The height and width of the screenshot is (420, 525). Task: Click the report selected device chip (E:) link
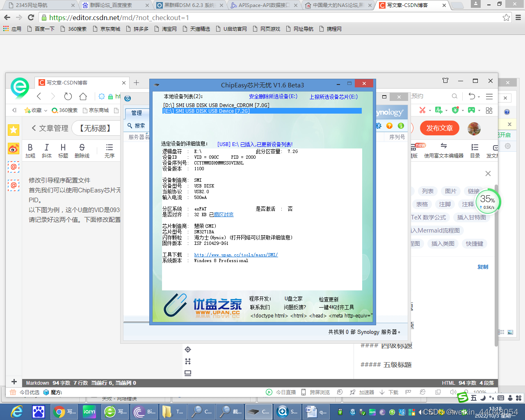tap(333, 97)
